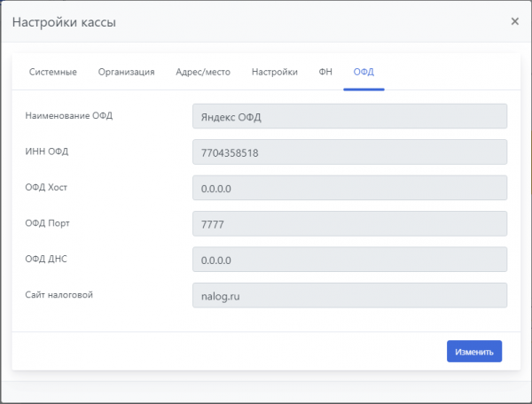Select the ОФД Порт field showing 7777
This screenshot has height=404, width=532.
tap(349, 224)
